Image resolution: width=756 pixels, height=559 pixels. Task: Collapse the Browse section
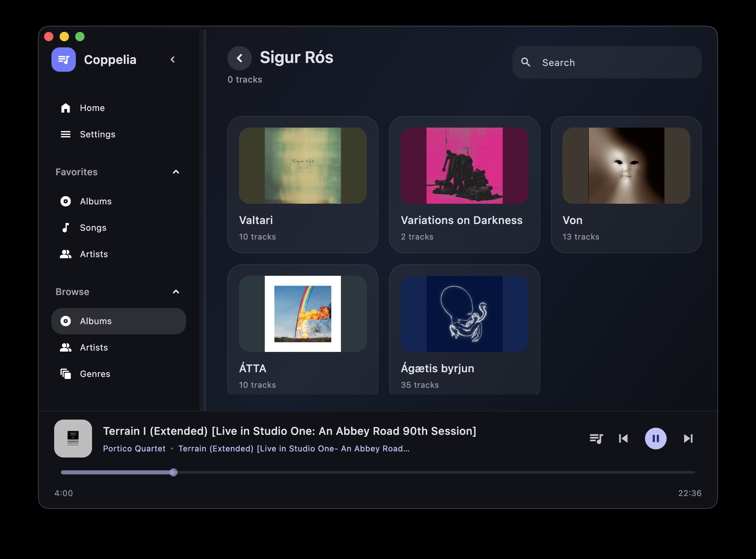[176, 292]
